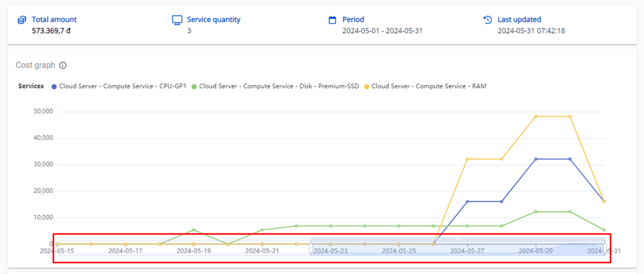Click the Service quantity monitor icon
Viewport: 644px width, 274px height.
click(x=177, y=20)
